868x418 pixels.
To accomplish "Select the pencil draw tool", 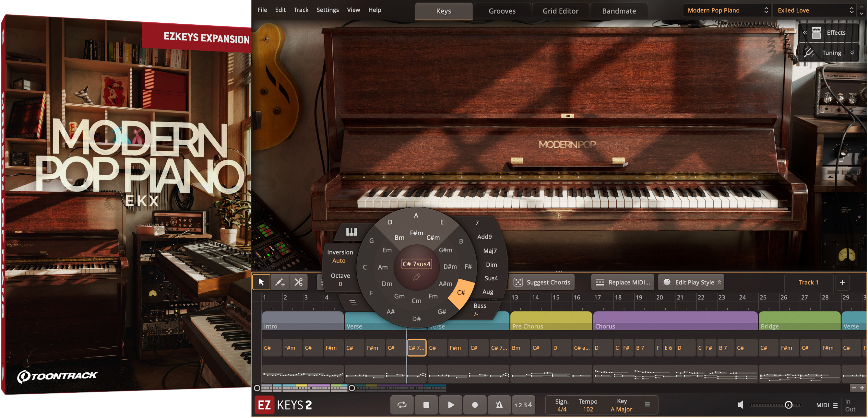I will (280, 282).
